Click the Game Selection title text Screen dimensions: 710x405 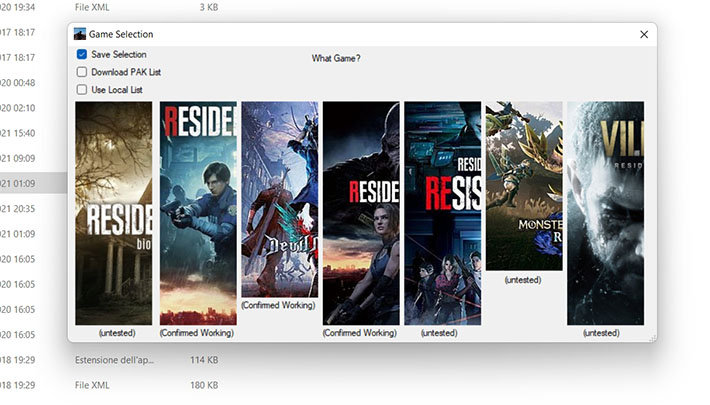[121, 34]
